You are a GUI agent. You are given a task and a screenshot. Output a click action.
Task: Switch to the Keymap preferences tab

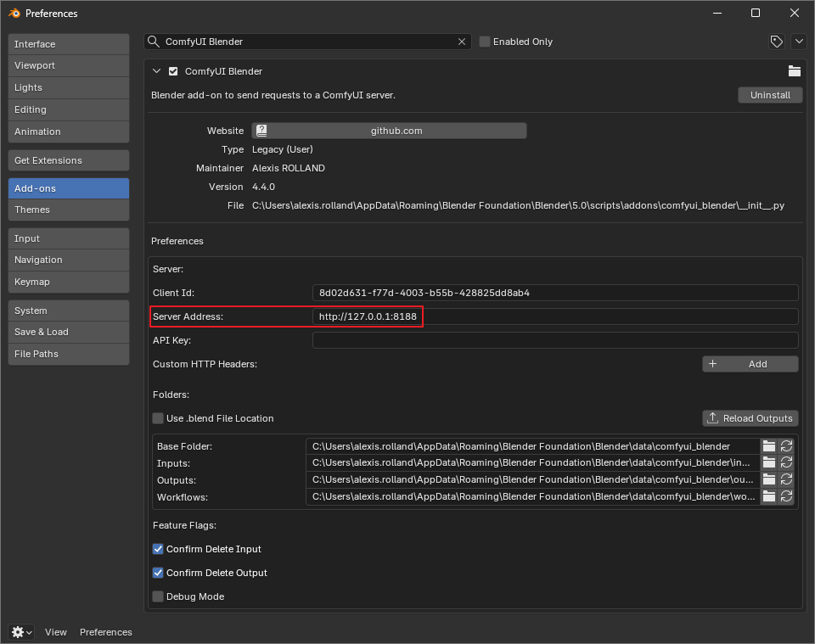point(69,282)
